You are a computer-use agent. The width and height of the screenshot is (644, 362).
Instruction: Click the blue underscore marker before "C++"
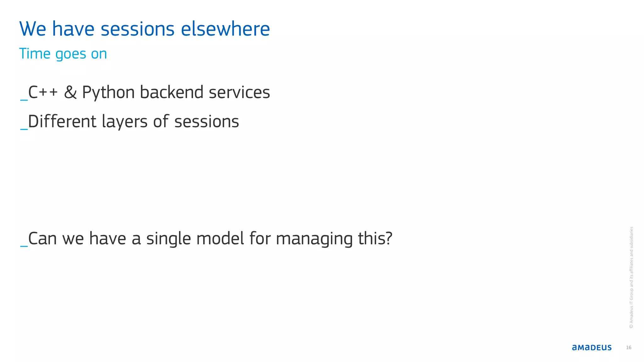click(24, 100)
